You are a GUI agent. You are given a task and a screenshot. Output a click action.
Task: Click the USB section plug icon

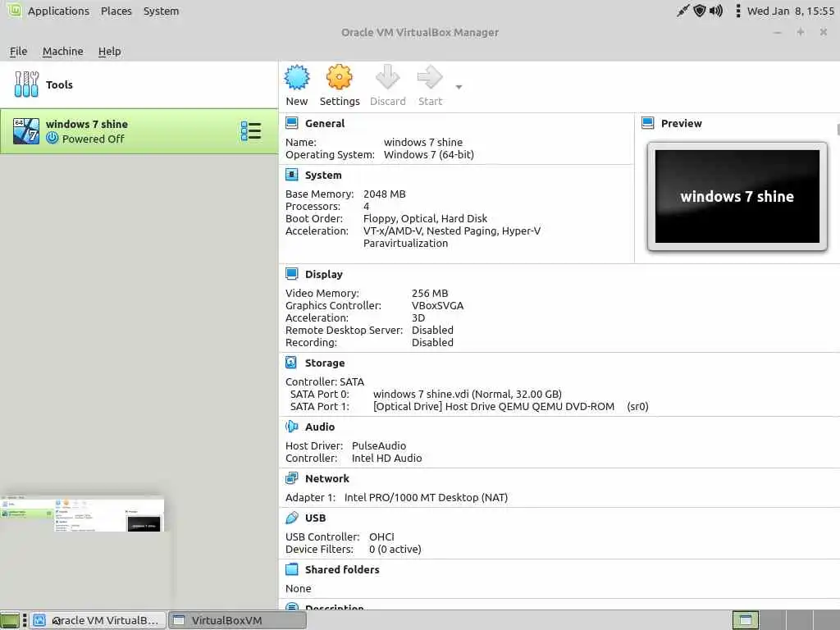292,518
